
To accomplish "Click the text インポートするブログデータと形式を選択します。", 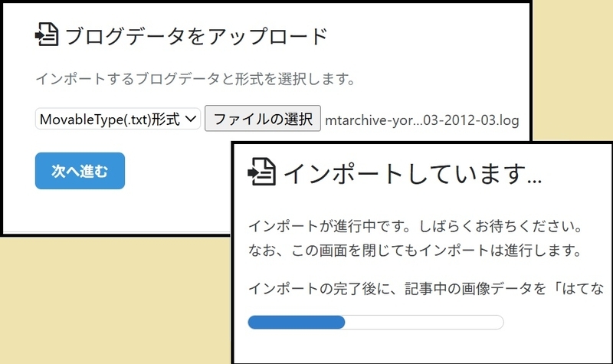I will [x=195, y=79].
